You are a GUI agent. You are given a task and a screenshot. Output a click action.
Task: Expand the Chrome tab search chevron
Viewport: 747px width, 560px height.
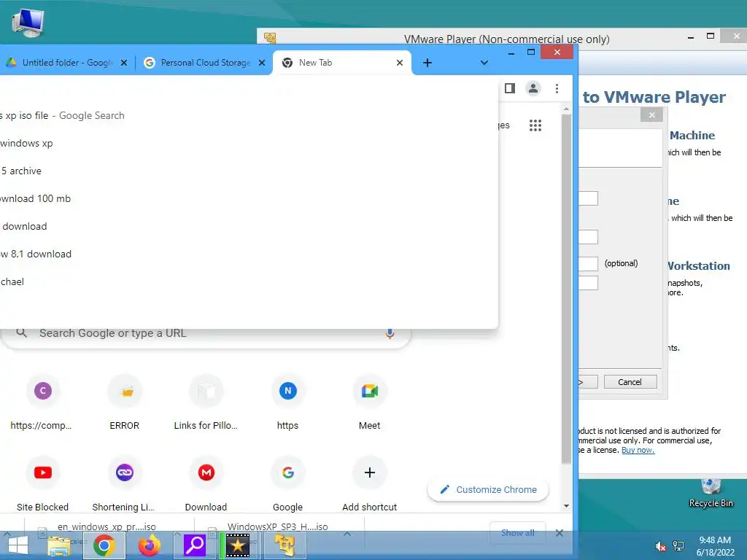(484, 63)
